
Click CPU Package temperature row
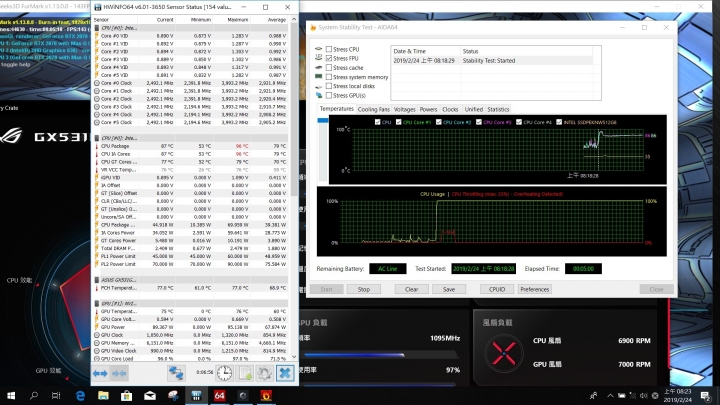191,146
